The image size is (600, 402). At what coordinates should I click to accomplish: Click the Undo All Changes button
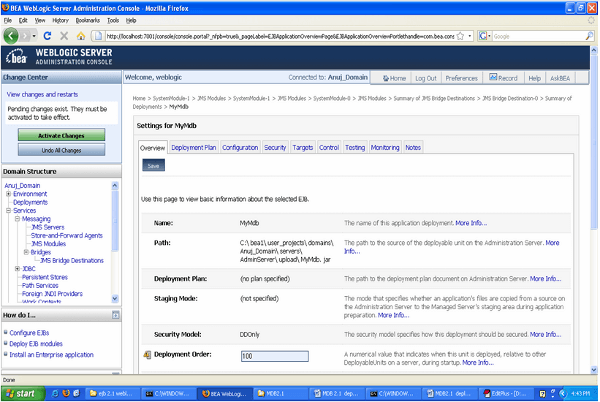pyautogui.click(x=61, y=150)
